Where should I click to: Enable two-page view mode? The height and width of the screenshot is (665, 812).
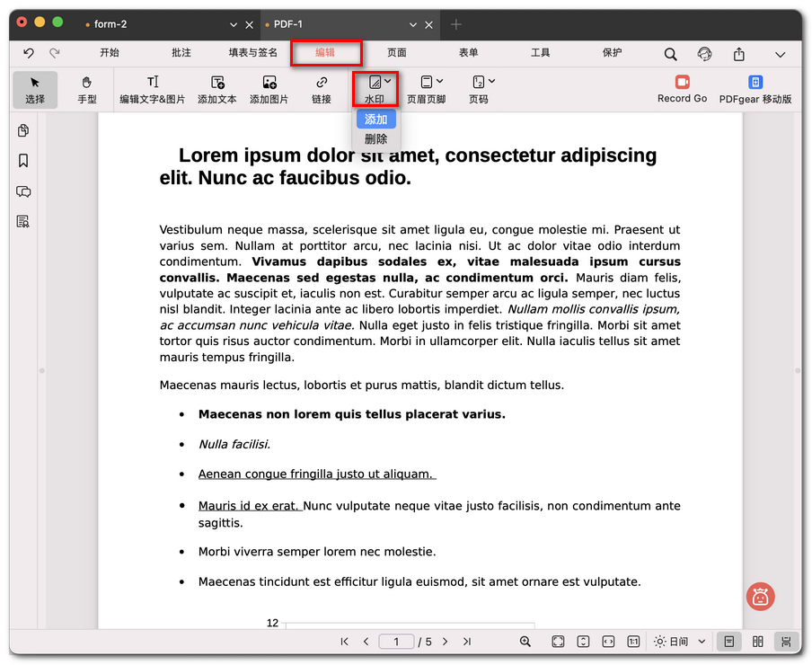757,642
